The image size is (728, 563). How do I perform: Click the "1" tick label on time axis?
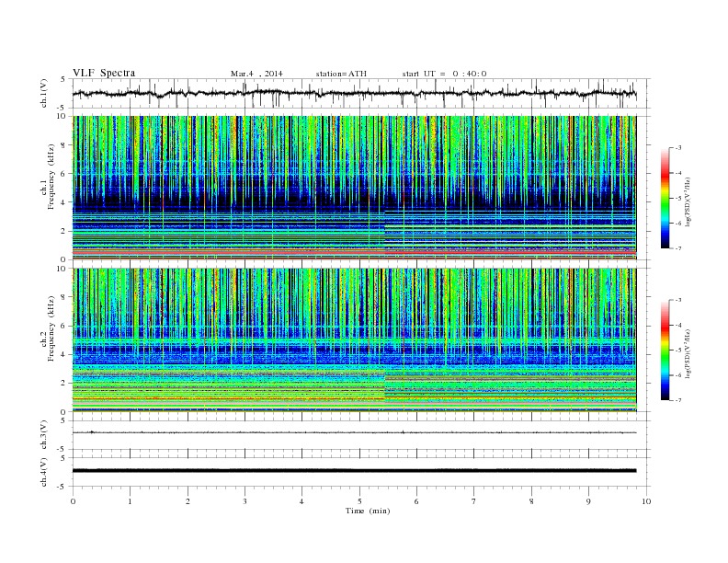131,501
